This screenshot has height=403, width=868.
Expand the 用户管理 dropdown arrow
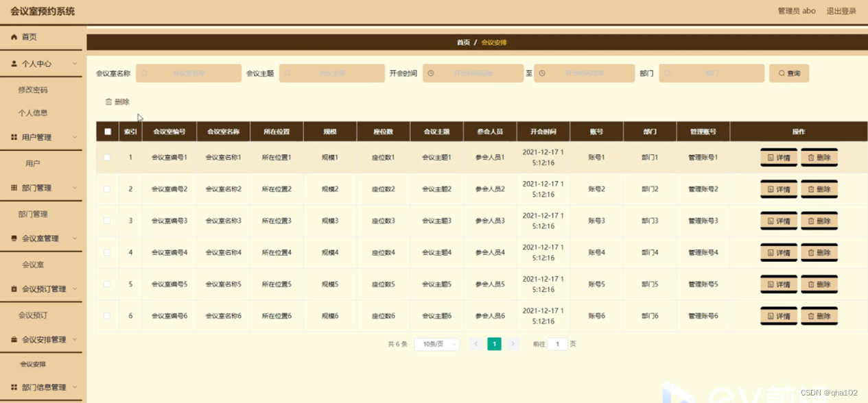(75, 137)
